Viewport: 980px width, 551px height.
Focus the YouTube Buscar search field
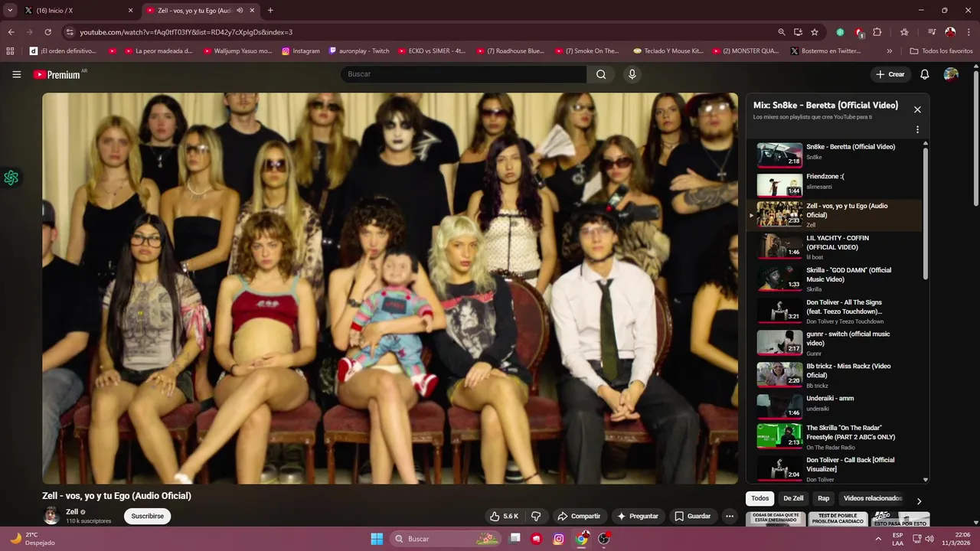463,74
